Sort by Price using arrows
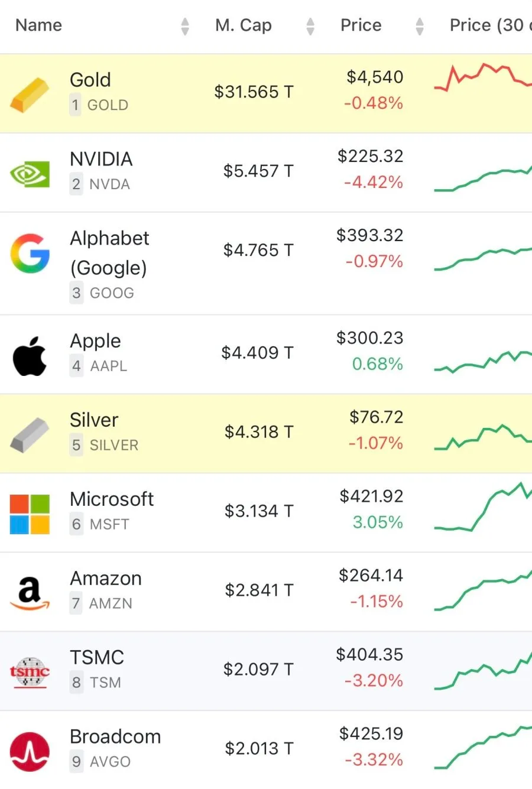The width and height of the screenshot is (532, 789). [420, 26]
